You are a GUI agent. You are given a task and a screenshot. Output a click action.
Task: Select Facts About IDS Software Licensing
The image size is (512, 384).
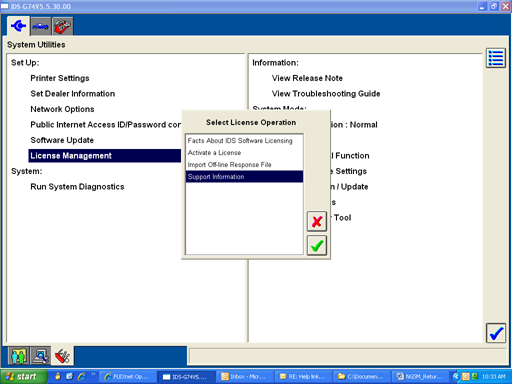[x=244, y=141]
